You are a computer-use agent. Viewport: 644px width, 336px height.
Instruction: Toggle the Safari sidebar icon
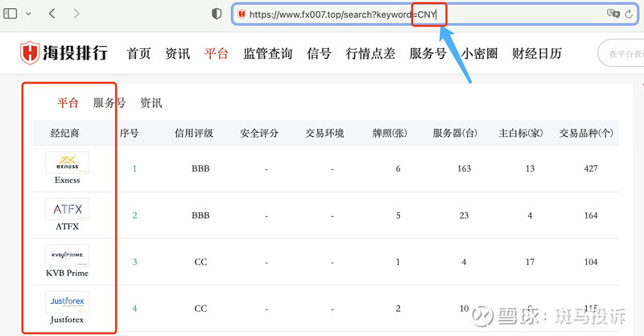coord(10,14)
